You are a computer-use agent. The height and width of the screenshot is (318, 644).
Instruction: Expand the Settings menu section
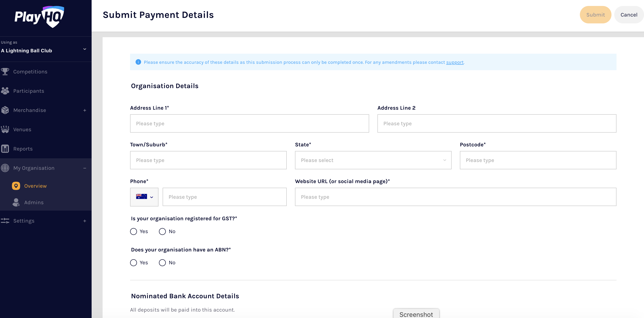85,221
